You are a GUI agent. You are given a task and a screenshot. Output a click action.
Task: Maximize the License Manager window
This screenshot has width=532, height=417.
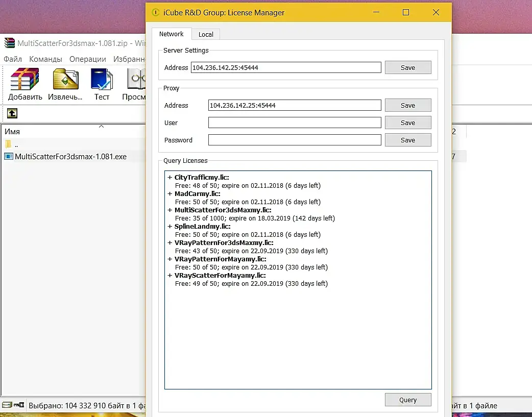(x=406, y=13)
